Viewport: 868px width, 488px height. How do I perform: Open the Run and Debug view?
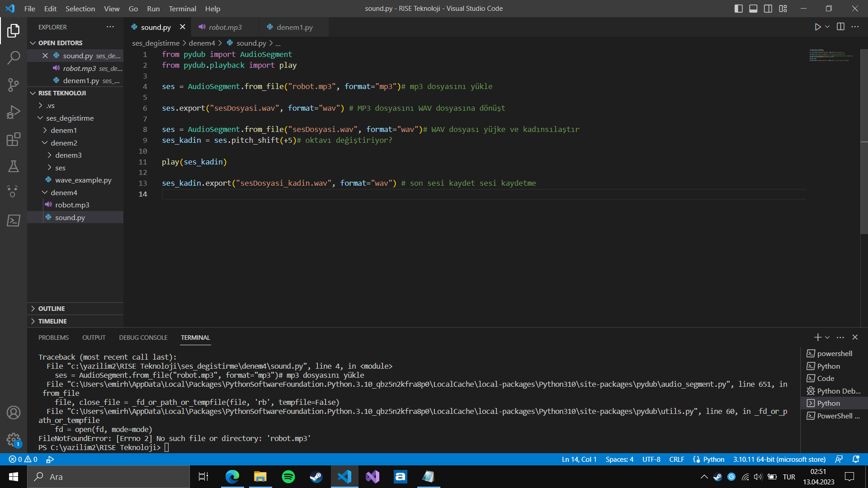pos(14,112)
